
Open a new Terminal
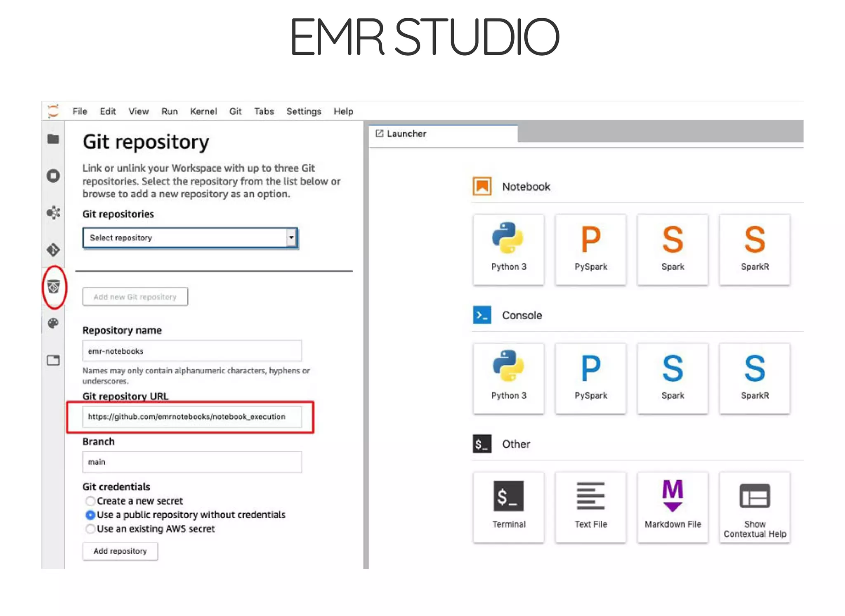(508, 507)
